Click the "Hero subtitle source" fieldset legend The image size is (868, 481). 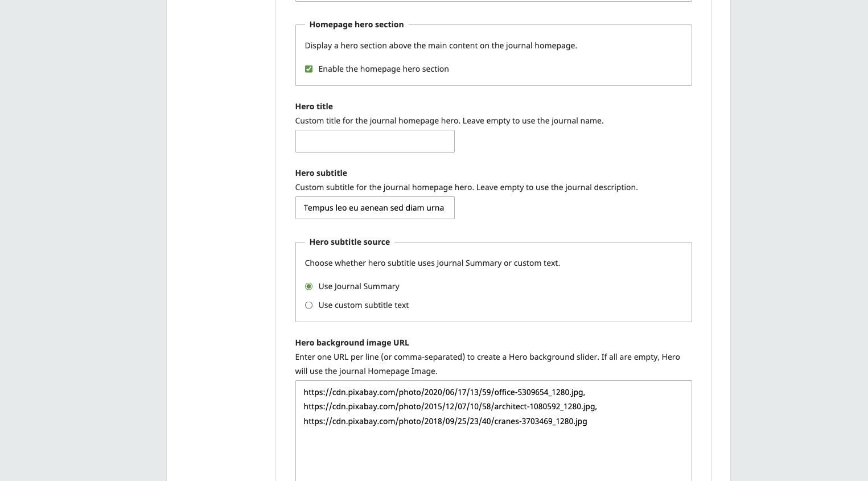349,242
